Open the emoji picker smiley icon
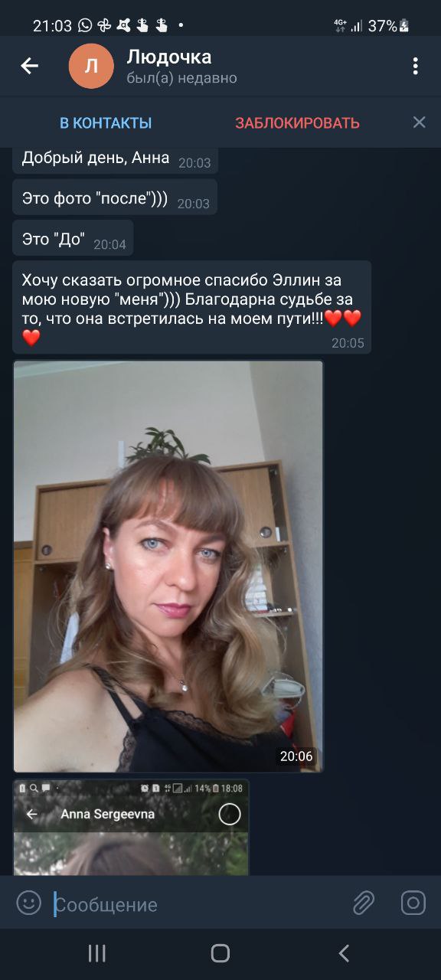The height and width of the screenshot is (980, 441). 29,903
